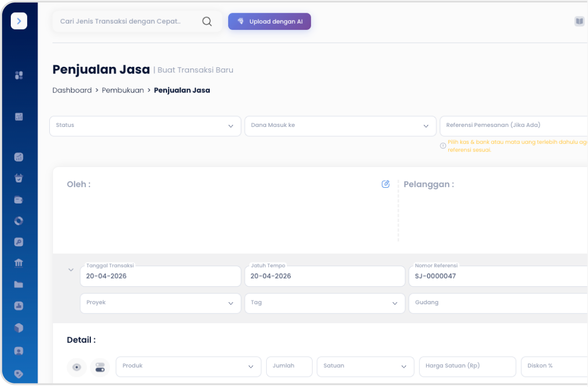Toggle the sidebar open with the blue chevron
This screenshot has height=387, width=588.
19,21
